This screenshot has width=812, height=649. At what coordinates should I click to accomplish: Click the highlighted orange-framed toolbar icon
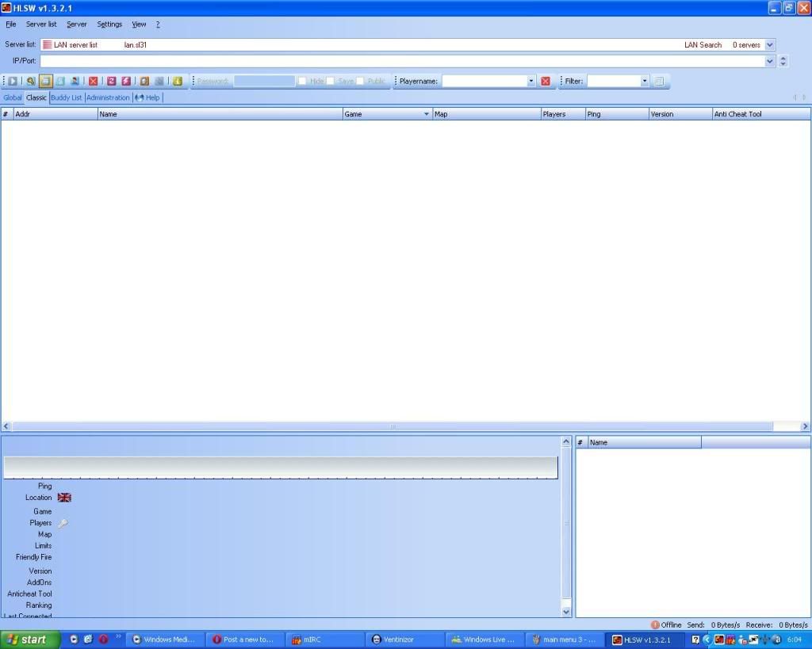point(46,81)
